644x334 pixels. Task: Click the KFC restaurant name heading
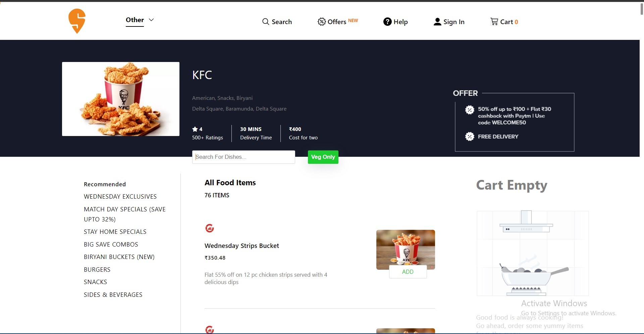202,75
